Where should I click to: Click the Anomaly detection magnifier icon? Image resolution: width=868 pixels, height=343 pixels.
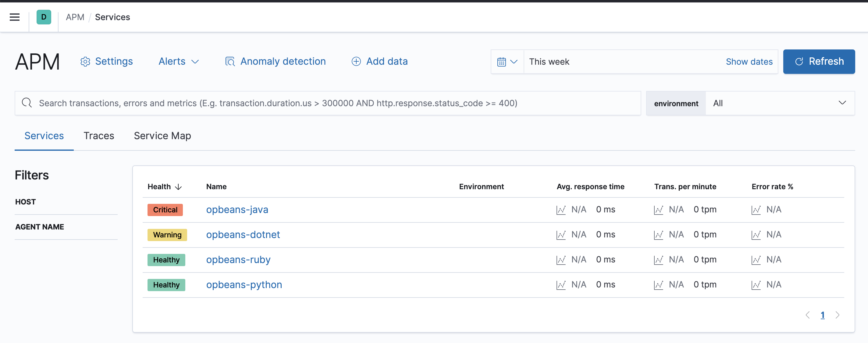point(229,61)
